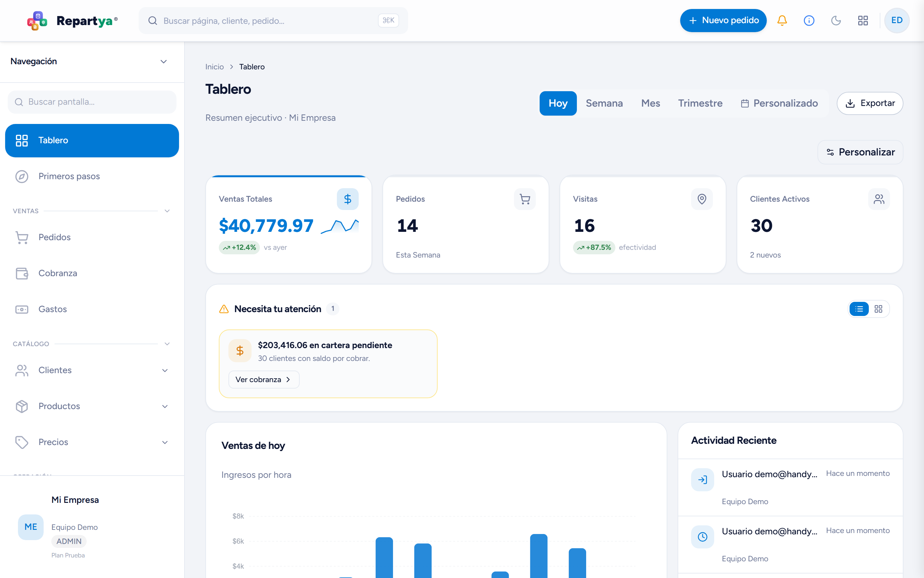This screenshot has width=924, height=578.
Task: Open the Personalizado date range
Action: coord(779,103)
